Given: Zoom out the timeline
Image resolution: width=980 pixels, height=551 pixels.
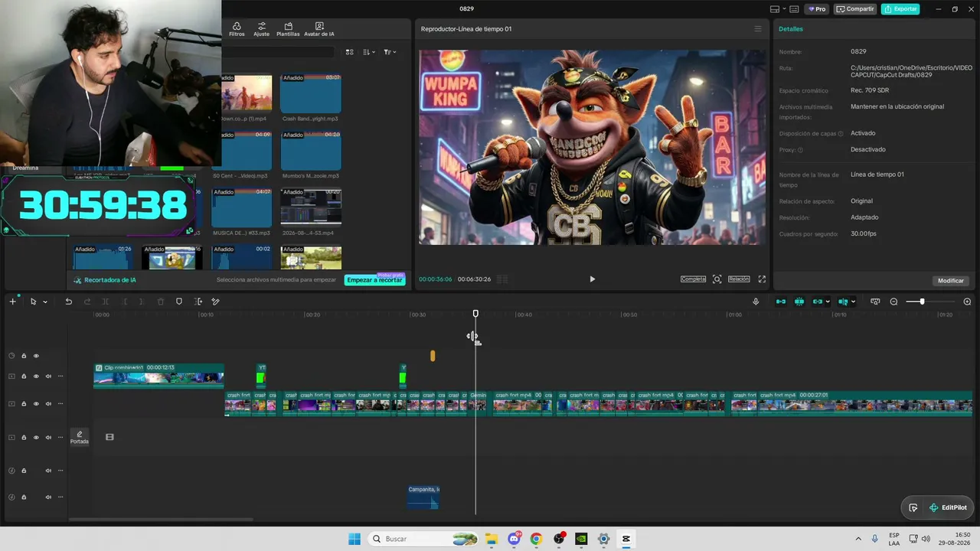Looking at the screenshot, I should click(893, 302).
